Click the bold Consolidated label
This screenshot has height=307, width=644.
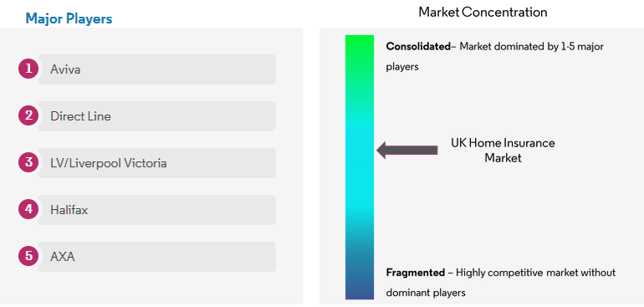(418, 47)
